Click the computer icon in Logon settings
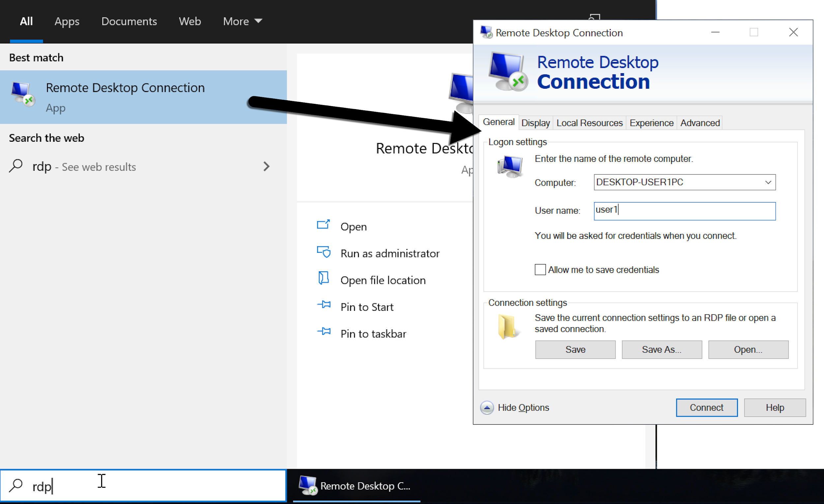This screenshot has height=504, width=824. click(509, 166)
